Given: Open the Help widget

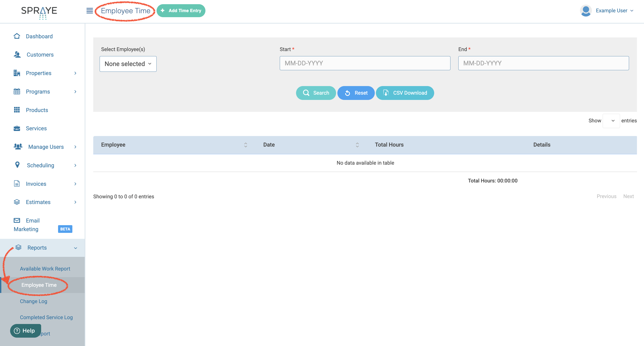Looking at the screenshot, I should click(x=25, y=331).
